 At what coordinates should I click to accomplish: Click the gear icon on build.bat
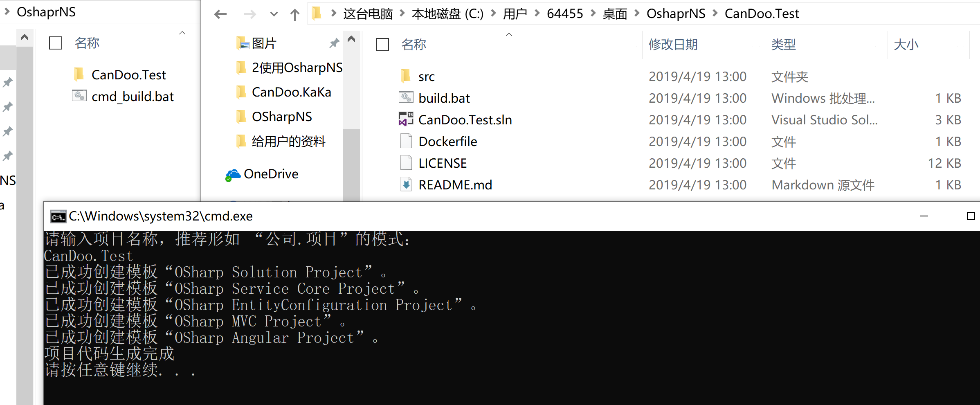pos(405,97)
